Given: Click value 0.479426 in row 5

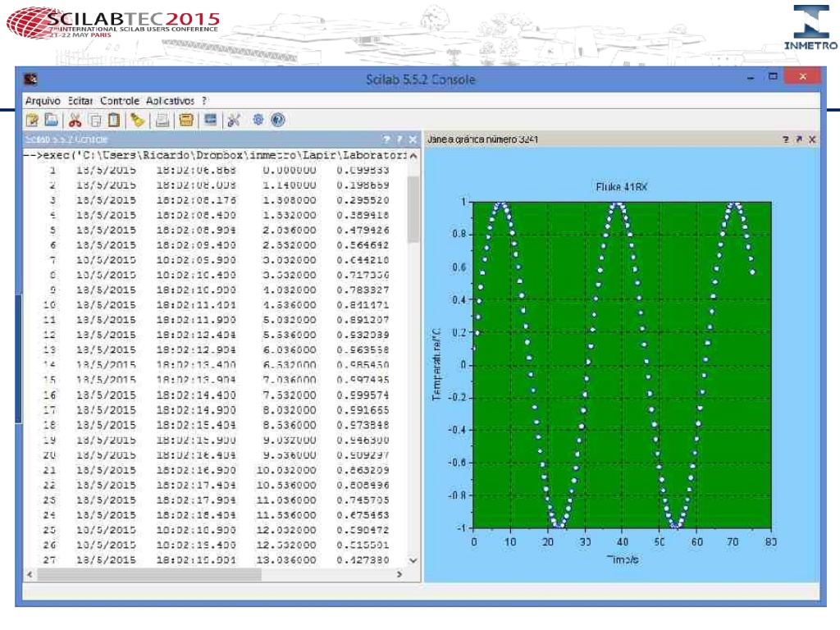Looking at the screenshot, I should [x=363, y=231].
